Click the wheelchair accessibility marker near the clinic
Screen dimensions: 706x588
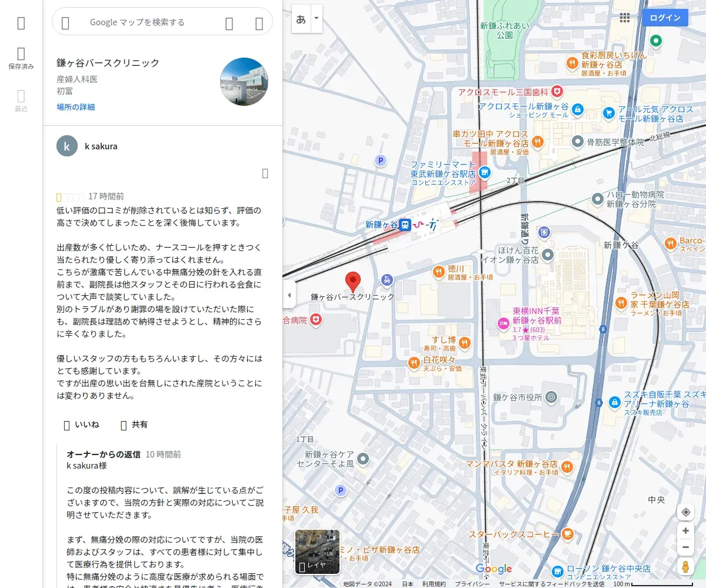pyautogui.click(x=387, y=280)
